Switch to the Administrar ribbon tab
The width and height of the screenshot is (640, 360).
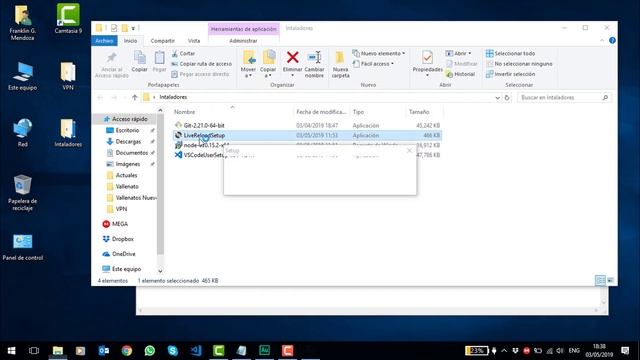click(243, 41)
